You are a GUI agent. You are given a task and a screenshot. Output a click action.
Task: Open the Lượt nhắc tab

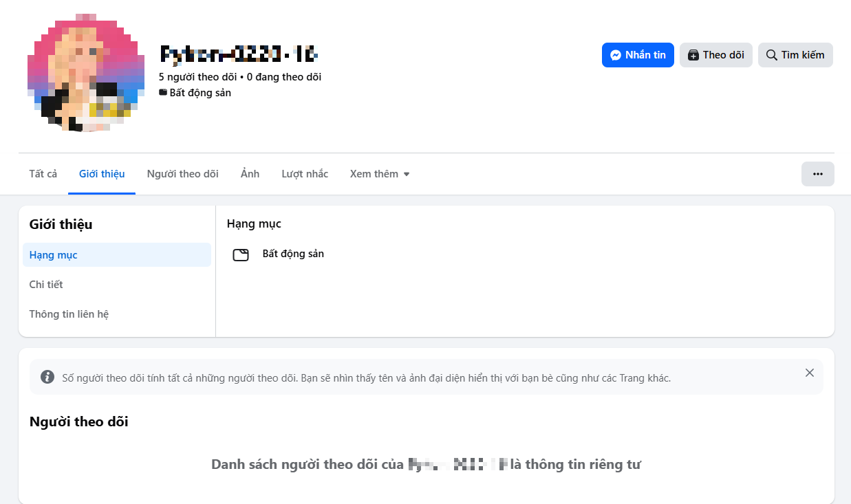click(305, 174)
